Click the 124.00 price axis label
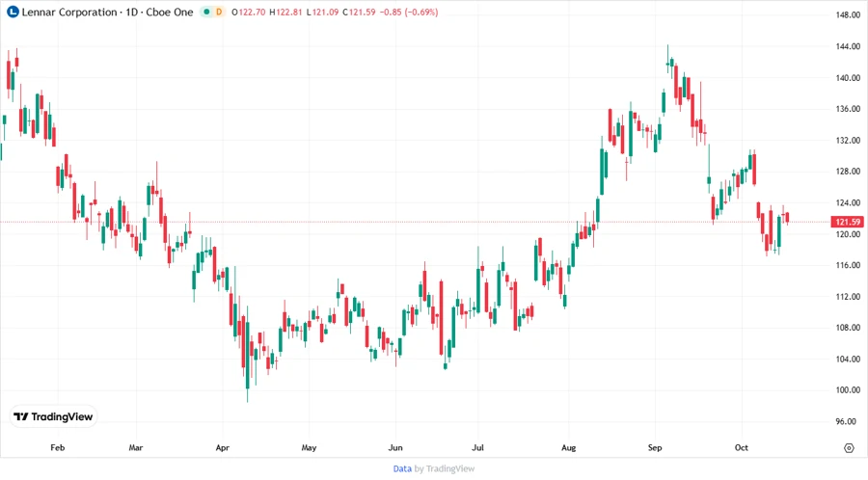Viewport: 868px width, 480px height. click(848, 203)
